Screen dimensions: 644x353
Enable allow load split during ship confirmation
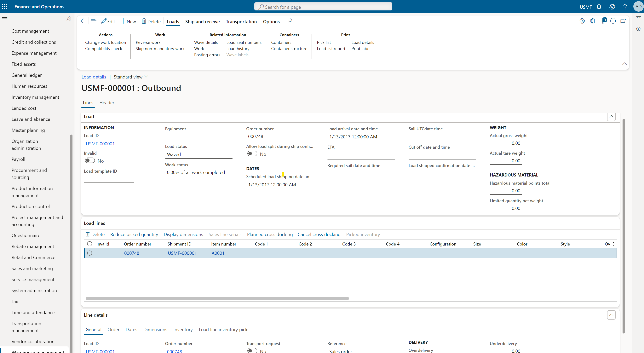pos(252,153)
